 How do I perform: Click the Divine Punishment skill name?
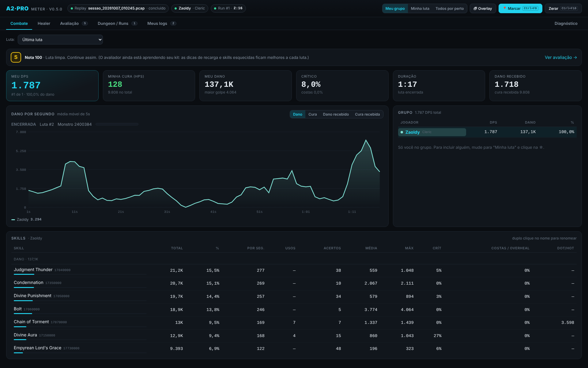click(32, 296)
